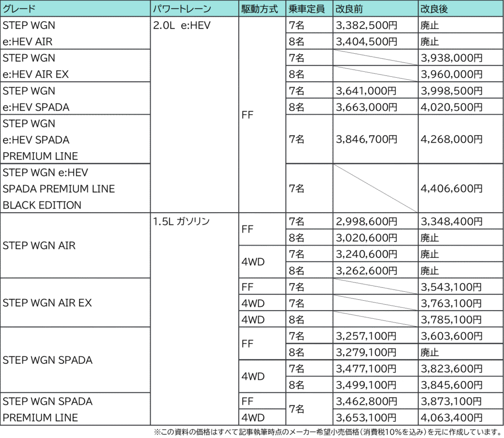
Task: Click the 3,279,100円 price
Action: (366, 353)
